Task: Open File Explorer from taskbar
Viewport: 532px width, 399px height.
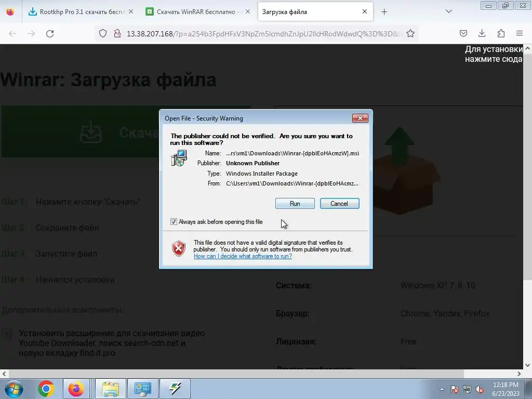Action: point(111,389)
